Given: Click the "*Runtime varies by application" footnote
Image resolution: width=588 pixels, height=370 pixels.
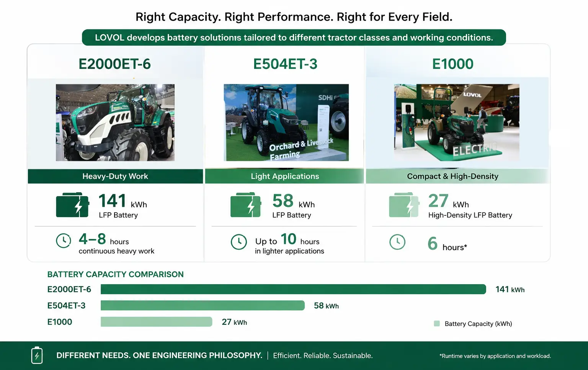Looking at the screenshot, I should tap(495, 356).
